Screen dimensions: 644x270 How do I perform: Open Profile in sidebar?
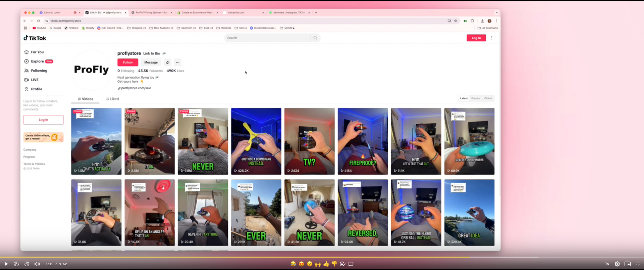[x=33, y=89]
